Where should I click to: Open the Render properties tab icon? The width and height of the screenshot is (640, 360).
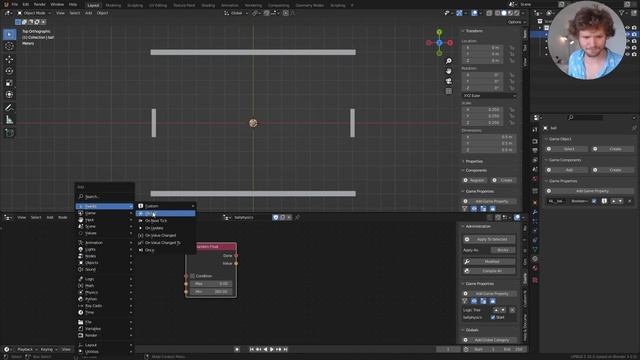coord(535,141)
